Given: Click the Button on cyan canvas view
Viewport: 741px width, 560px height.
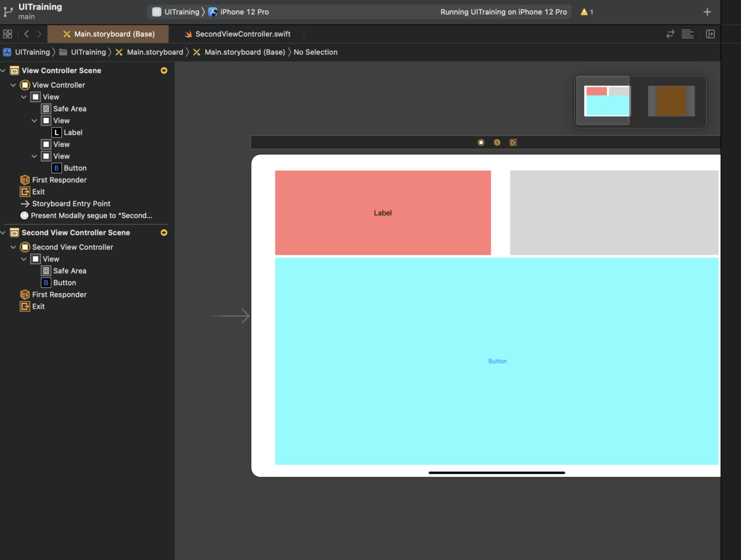Looking at the screenshot, I should tap(498, 361).
